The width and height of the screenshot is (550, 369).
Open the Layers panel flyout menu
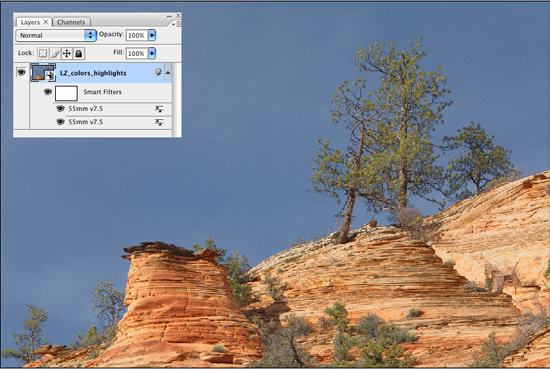(177, 24)
